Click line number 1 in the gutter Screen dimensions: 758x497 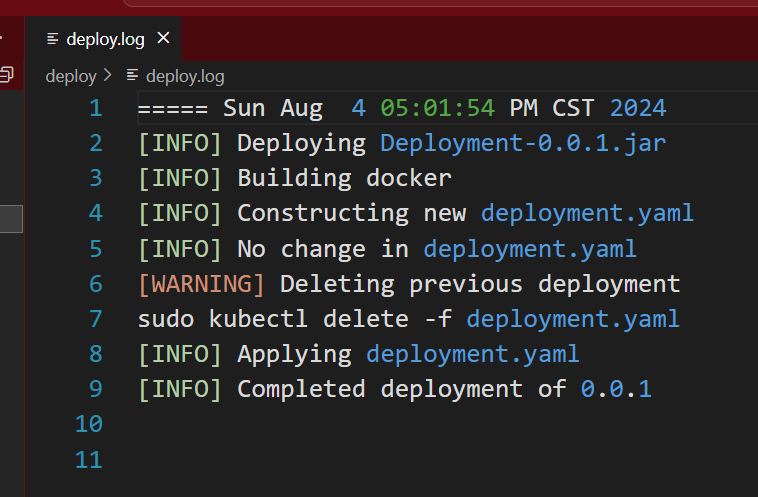tap(95, 108)
